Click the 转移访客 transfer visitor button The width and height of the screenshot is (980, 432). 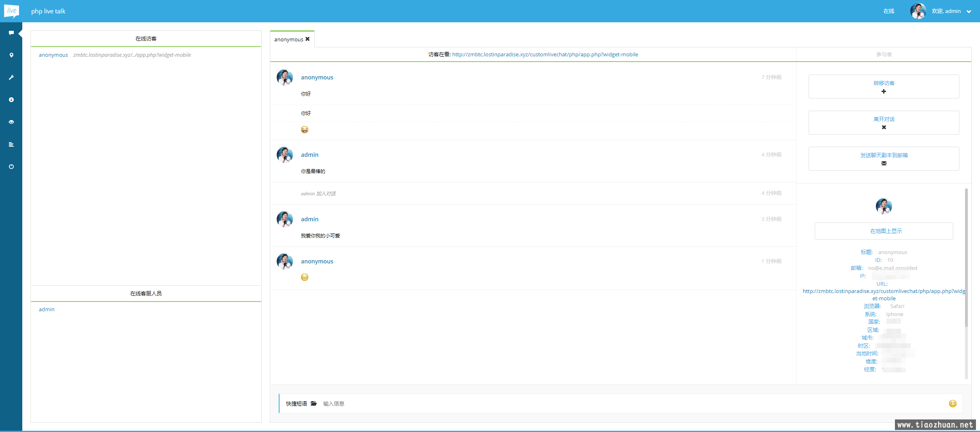(x=884, y=86)
